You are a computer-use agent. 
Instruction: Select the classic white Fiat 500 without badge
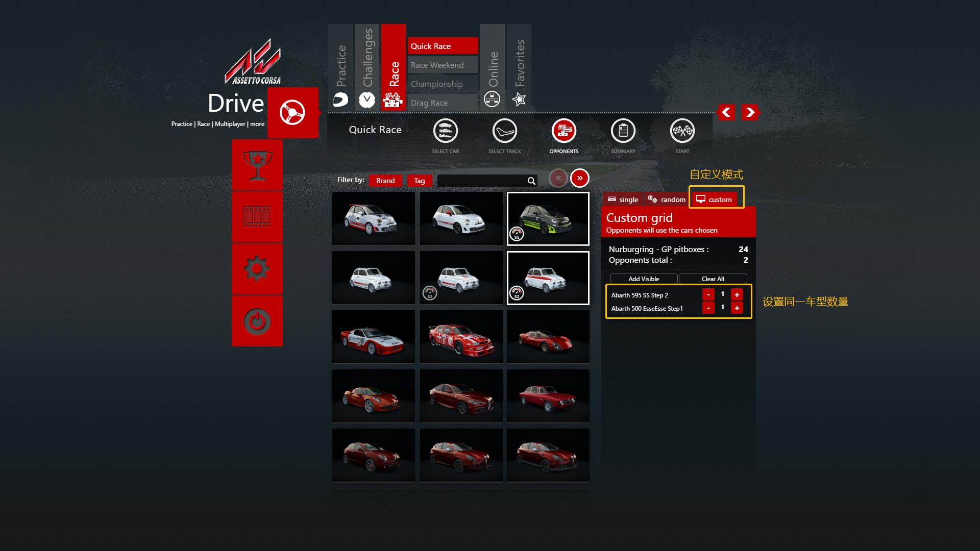pyautogui.click(x=374, y=278)
